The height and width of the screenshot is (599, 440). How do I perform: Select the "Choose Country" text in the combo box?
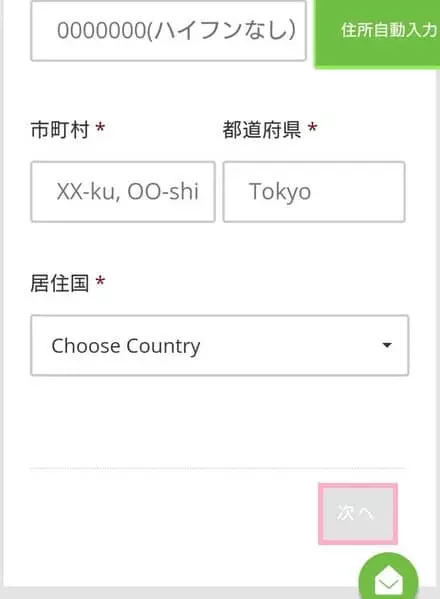pyautogui.click(x=126, y=346)
